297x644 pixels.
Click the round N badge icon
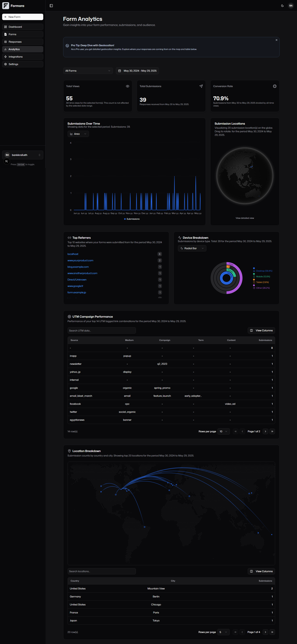coord(7,161)
